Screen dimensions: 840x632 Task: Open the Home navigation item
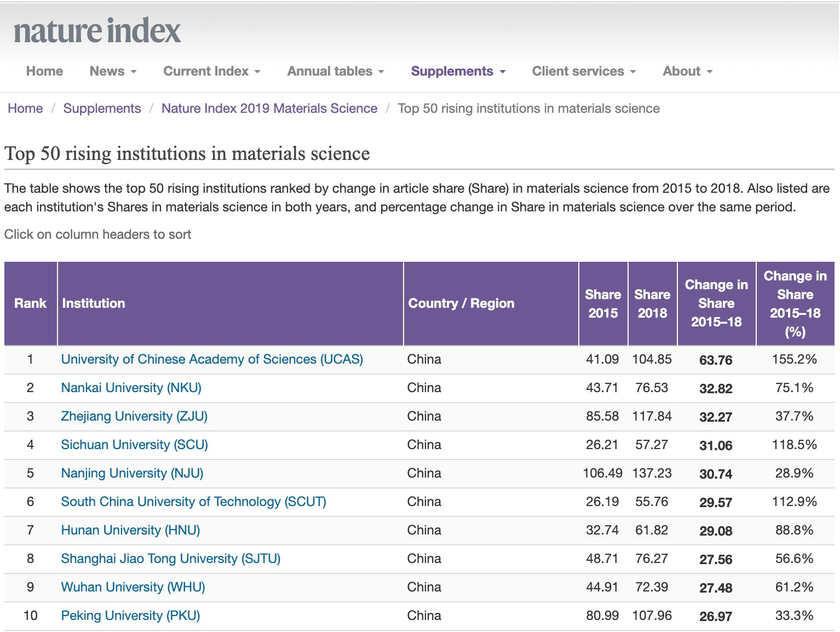tap(44, 71)
